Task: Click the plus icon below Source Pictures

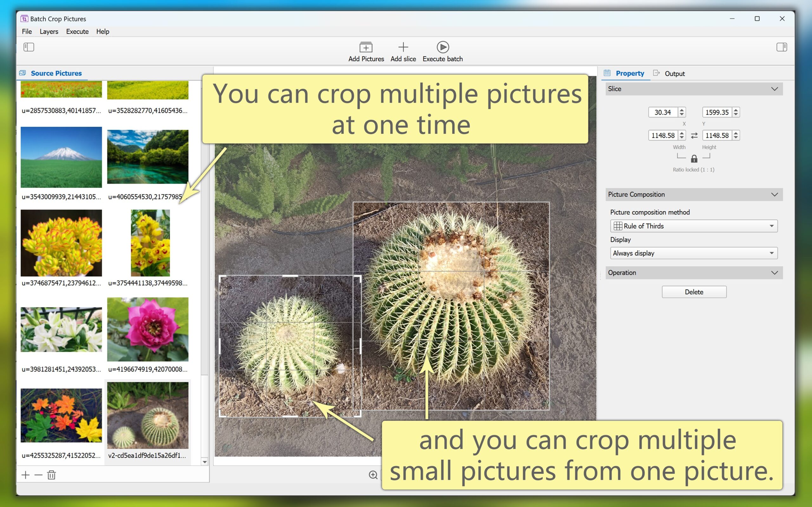Action: pos(25,475)
